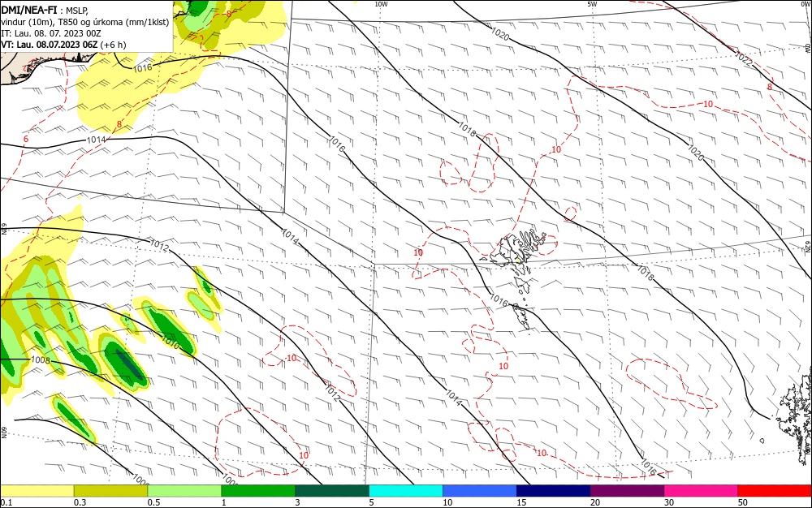Click the 'VT: Lau. 08.07.2023 06Z (+6 h)' line
This screenshot has height=508, width=812.
click(63, 45)
